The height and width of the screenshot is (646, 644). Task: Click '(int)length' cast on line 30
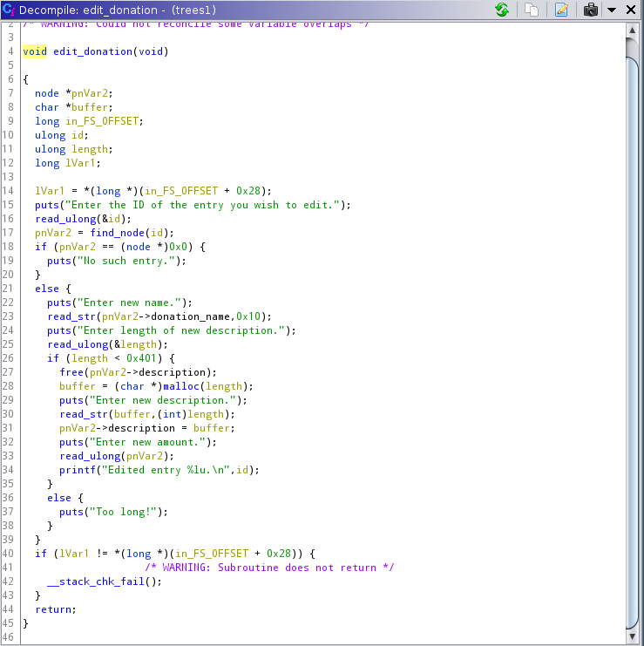[190, 414]
